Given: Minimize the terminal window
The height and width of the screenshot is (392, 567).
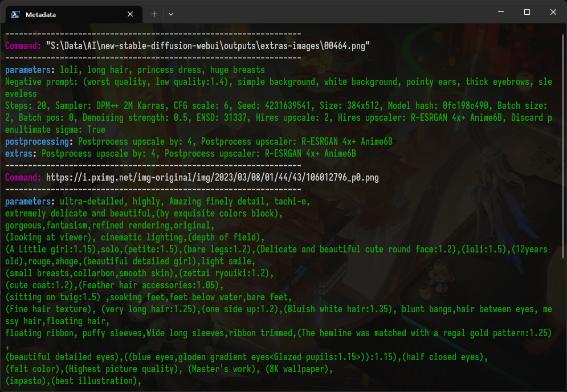Looking at the screenshot, I should pyautogui.click(x=501, y=12).
